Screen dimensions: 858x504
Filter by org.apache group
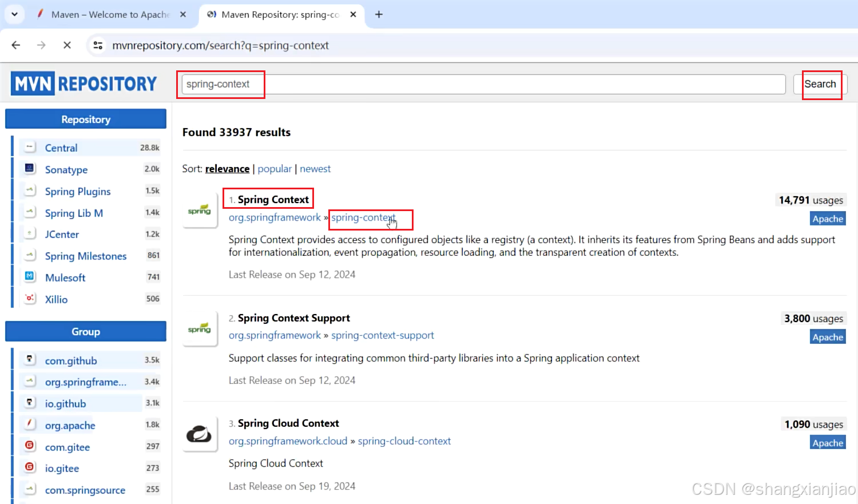[x=70, y=425]
